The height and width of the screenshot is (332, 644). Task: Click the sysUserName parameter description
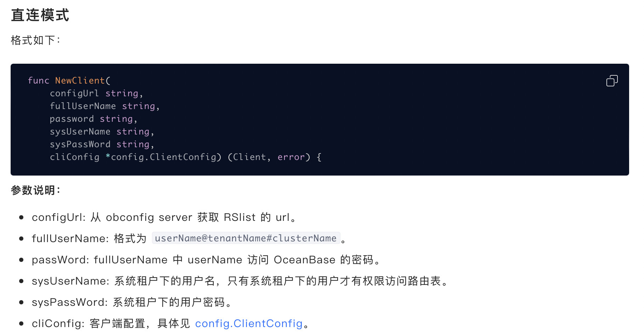point(240,281)
